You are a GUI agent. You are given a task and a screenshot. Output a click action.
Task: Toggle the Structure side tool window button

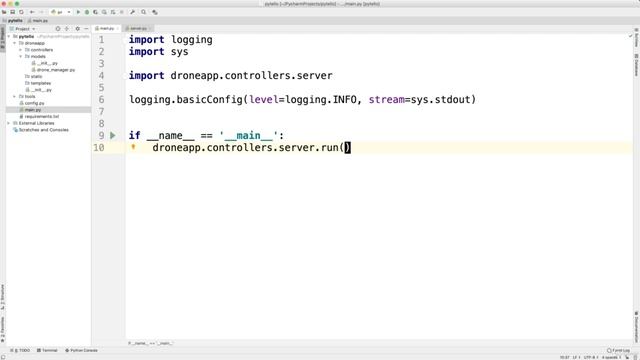[2, 297]
